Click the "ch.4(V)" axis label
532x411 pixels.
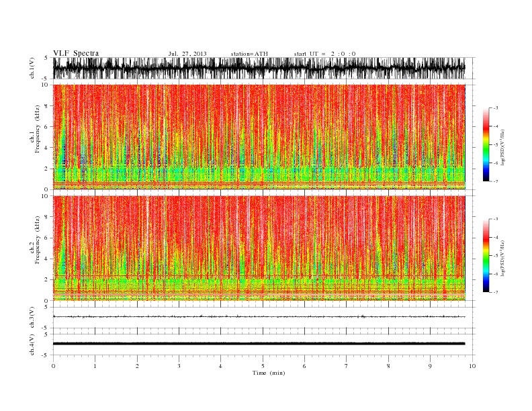point(32,345)
